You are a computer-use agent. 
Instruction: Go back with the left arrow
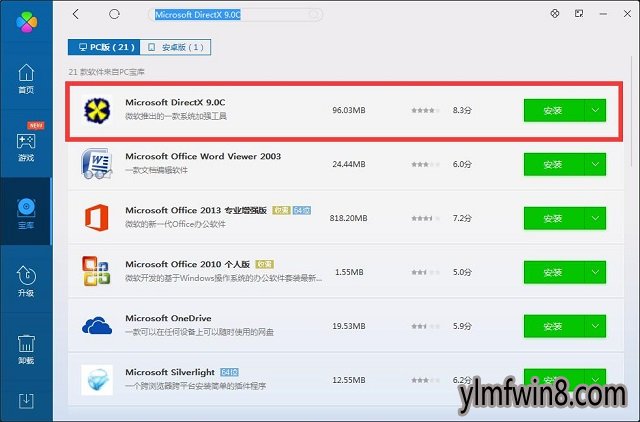[x=76, y=14]
